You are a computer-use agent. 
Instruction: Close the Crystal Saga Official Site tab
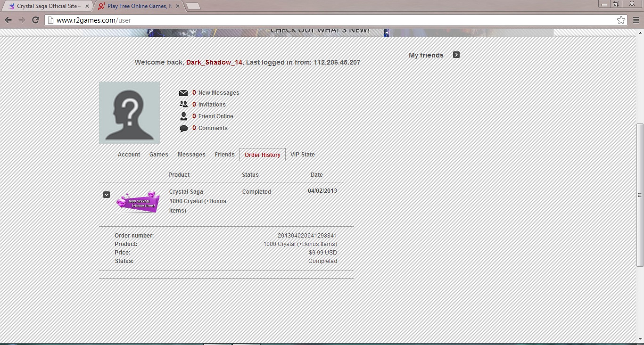87,6
